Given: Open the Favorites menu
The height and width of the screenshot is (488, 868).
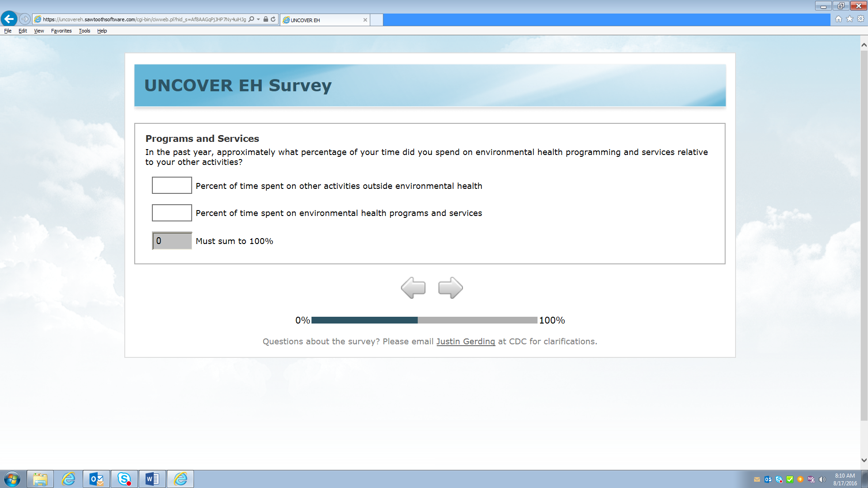Looking at the screenshot, I should pos(61,31).
